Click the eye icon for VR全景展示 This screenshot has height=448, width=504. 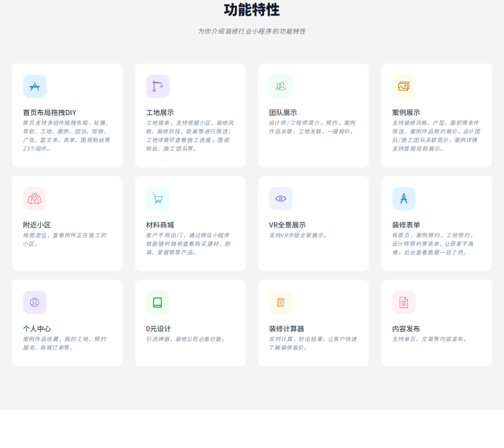point(281,199)
